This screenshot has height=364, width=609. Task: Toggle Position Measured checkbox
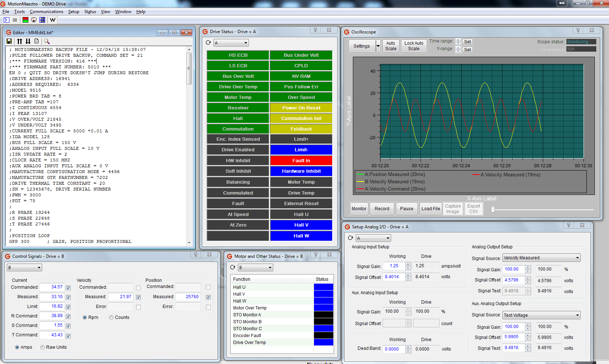pyautogui.click(x=208, y=297)
